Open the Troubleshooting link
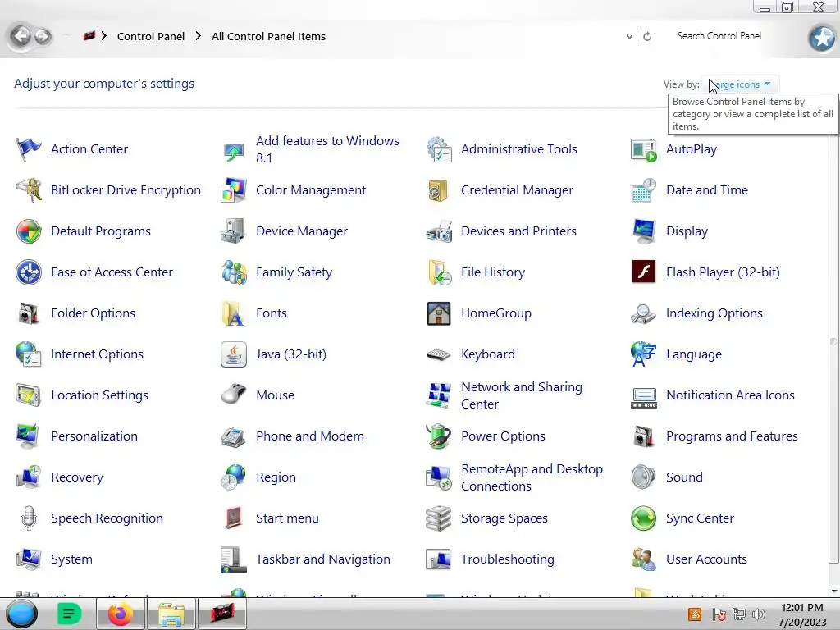 click(507, 559)
